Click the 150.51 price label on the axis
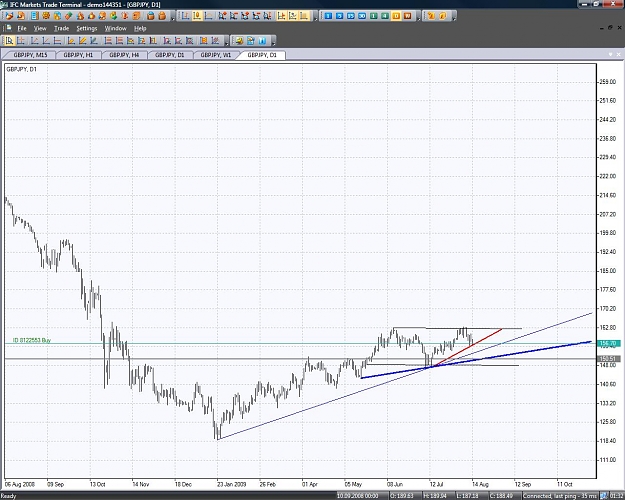The width and height of the screenshot is (625, 500). [608, 359]
